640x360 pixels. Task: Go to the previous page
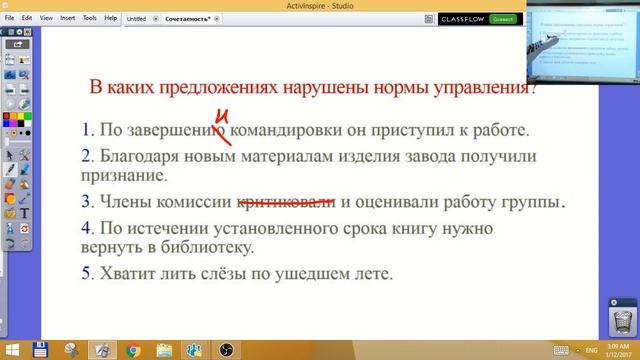(x=10, y=89)
